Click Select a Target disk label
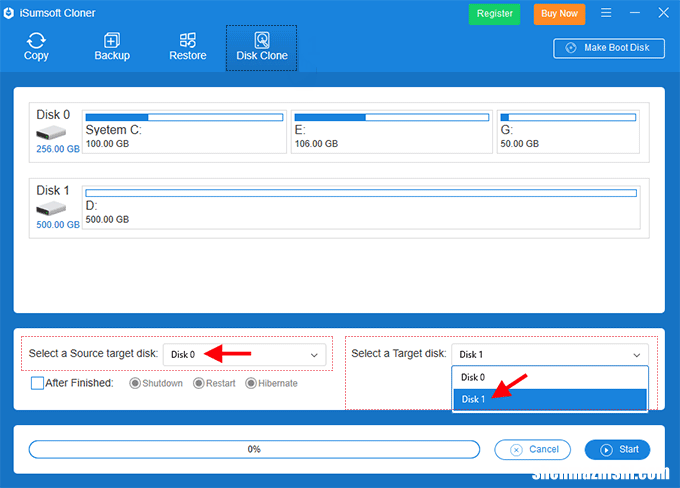 [399, 354]
